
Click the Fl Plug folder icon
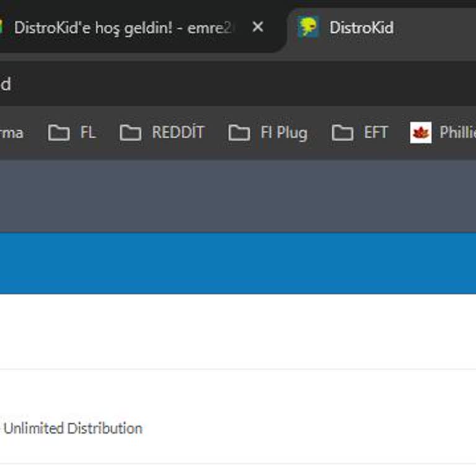pos(239,133)
